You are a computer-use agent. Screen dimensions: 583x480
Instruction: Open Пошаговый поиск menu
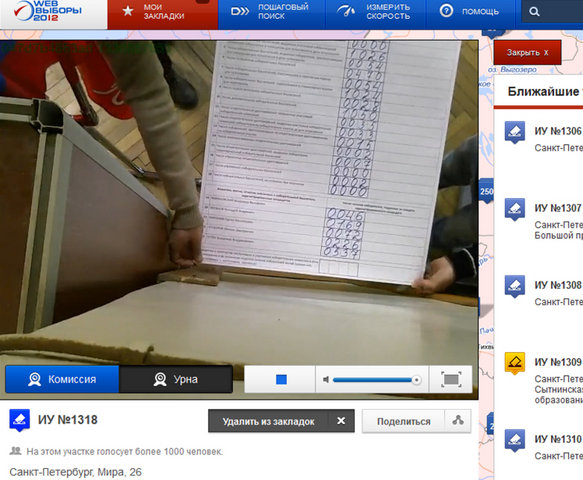pyautogui.click(x=271, y=12)
